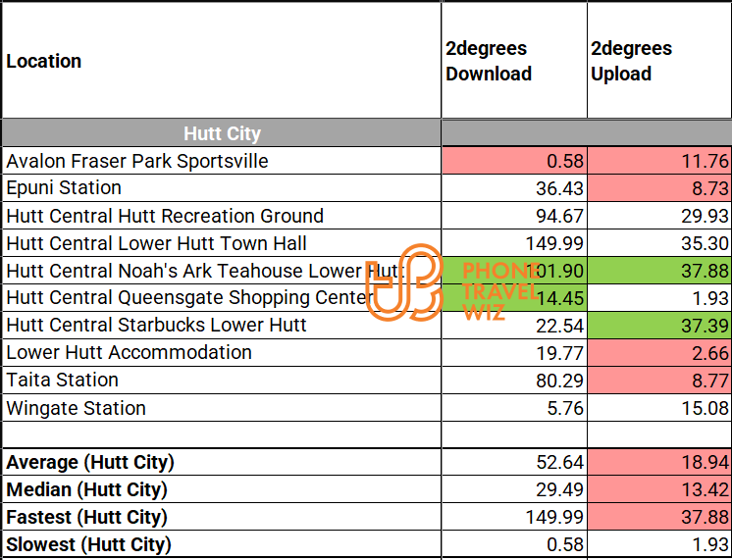Screen dimensions: 732x560
Task: Select the Taita Station download value 80.29
Action: (x=513, y=381)
